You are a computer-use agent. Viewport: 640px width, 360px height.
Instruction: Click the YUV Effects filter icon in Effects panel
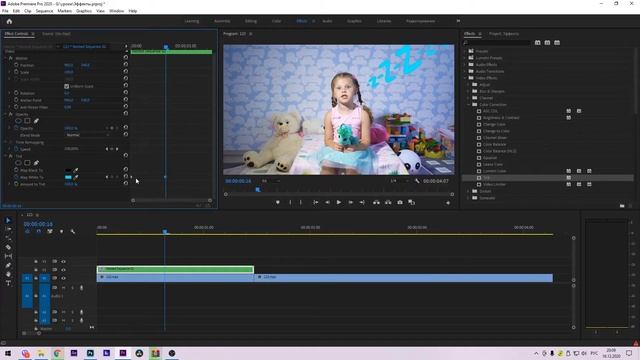pyautogui.click(x=557, y=42)
